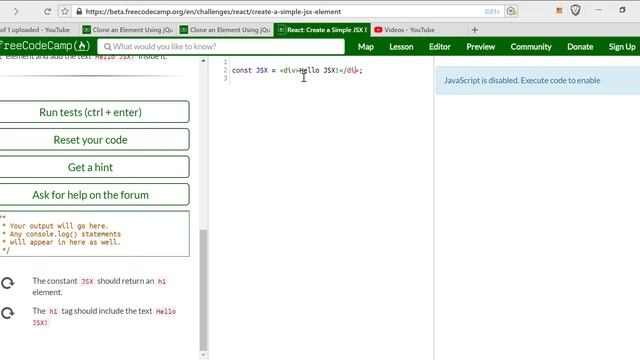640x360 pixels.
Task: Minimize the browser window
Action: pyautogui.click(x=598, y=10)
